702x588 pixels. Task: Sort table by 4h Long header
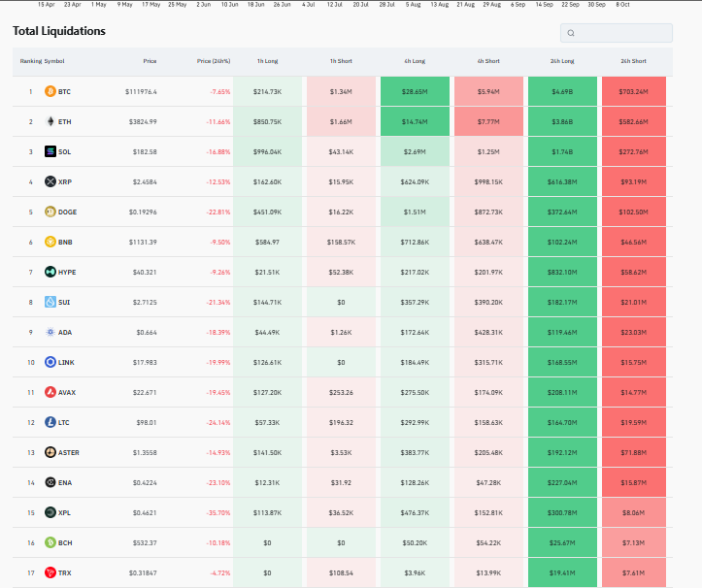point(415,61)
